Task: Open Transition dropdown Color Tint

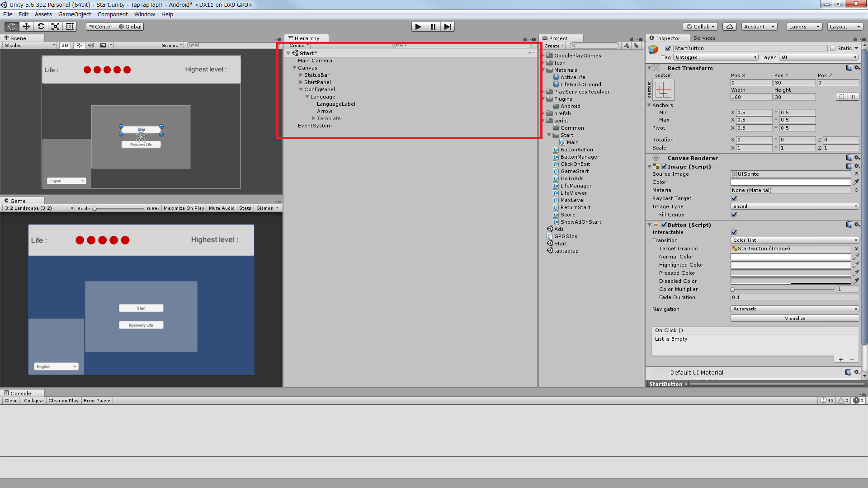Action: coord(794,240)
